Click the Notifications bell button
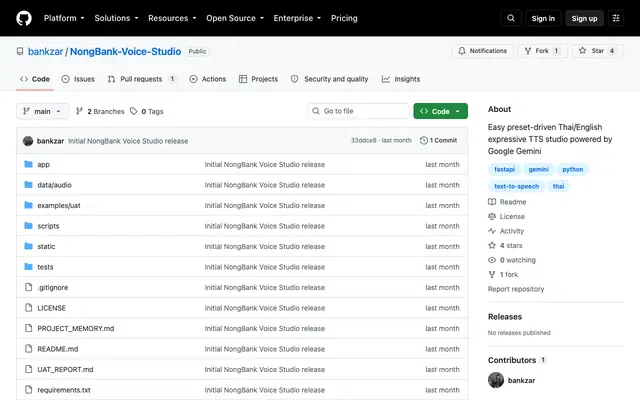This screenshot has height=400, width=640. point(482,51)
